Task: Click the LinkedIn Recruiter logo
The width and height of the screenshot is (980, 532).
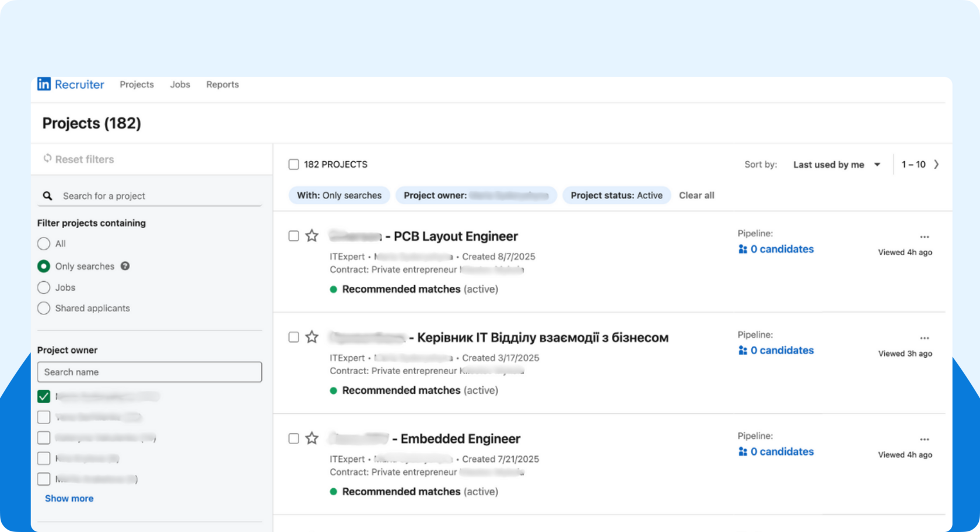Action: coord(71,85)
